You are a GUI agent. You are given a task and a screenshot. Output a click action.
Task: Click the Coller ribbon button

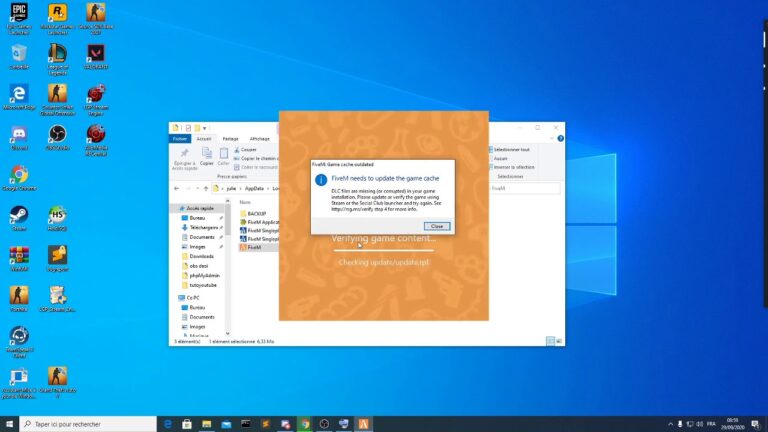(223, 157)
